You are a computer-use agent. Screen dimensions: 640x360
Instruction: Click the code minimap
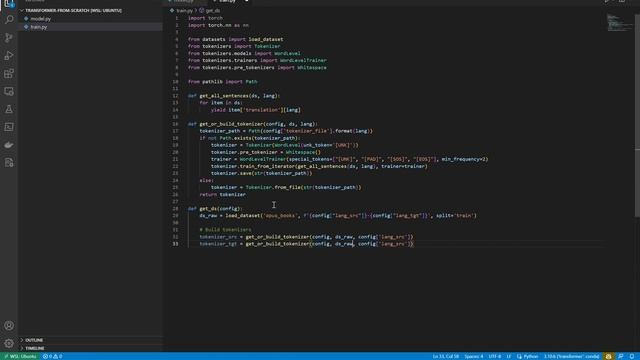[619, 23]
